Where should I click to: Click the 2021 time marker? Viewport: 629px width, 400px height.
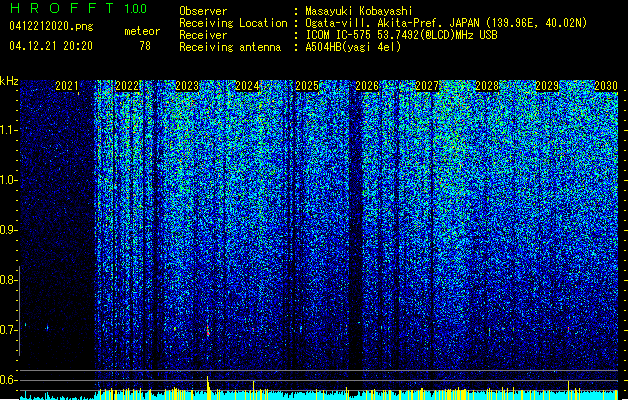[67, 86]
